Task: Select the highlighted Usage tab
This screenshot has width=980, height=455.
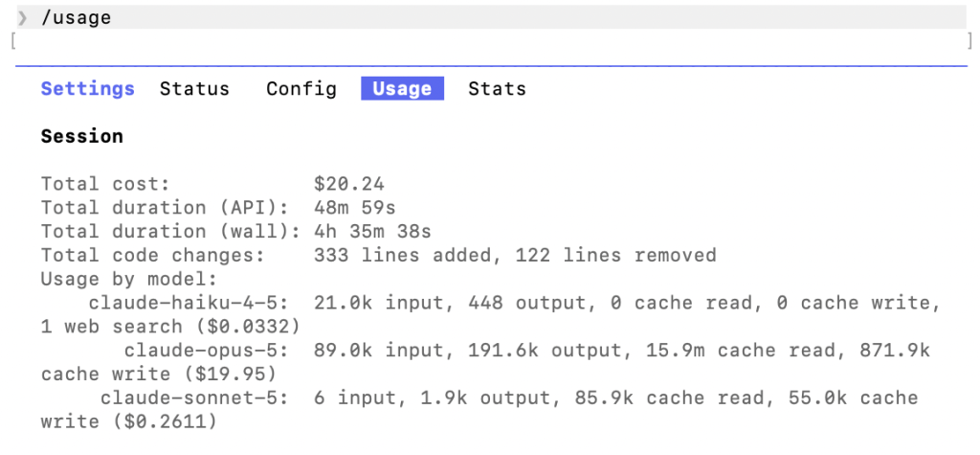Action: point(402,88)
